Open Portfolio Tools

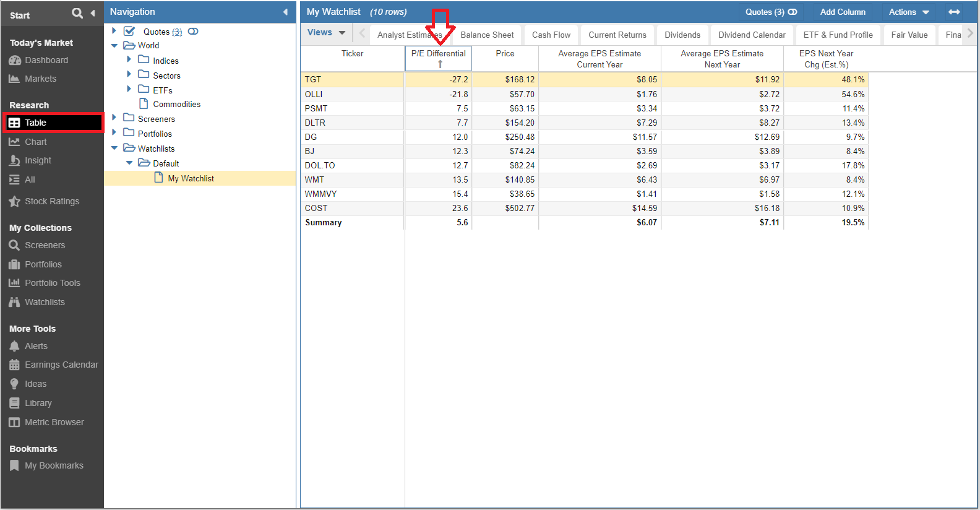pyautogui.click(x=53, y=283)
